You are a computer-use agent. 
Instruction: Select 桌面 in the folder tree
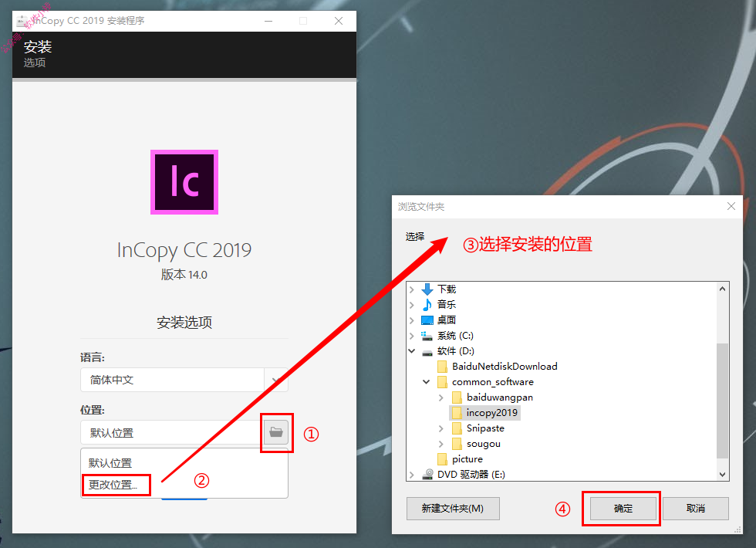pyautogui.click(x=447, y=320)
